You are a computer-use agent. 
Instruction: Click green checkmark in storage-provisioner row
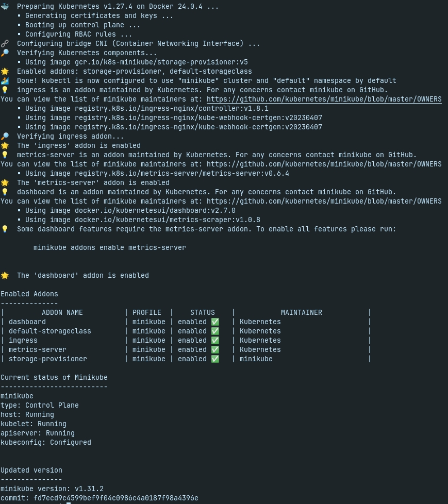pos(215,359)
